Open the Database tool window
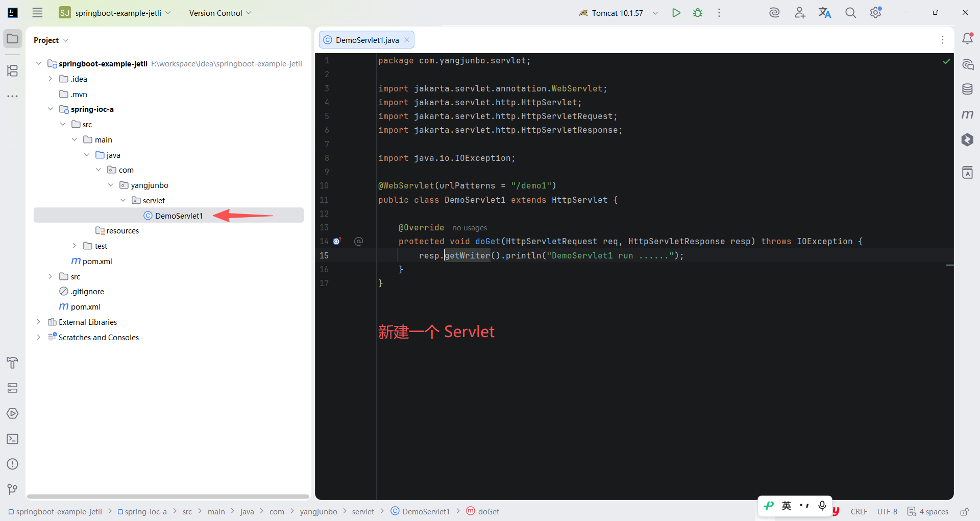This screenshot has width=980, height=521. click(967, 89)
